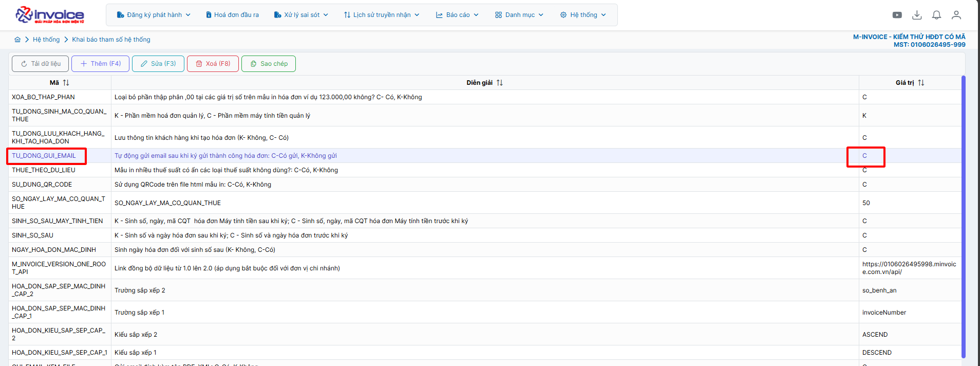980x366 pixels.
Task: Click the Xoá (F8) delete button
Action: pyautogui.click(x=213, y=64)
